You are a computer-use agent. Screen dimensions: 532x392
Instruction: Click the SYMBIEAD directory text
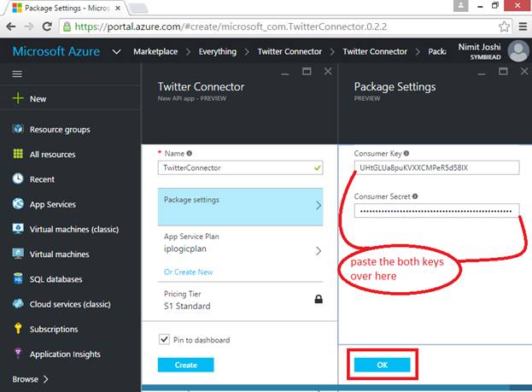(x=485, y=57)
